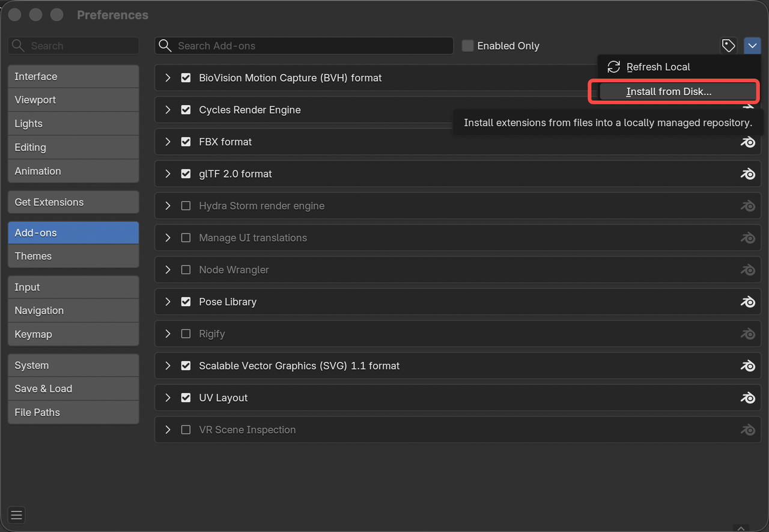769x532 pixels.
Task: Expand Hydra Storm render engine row
Action: 168,206
